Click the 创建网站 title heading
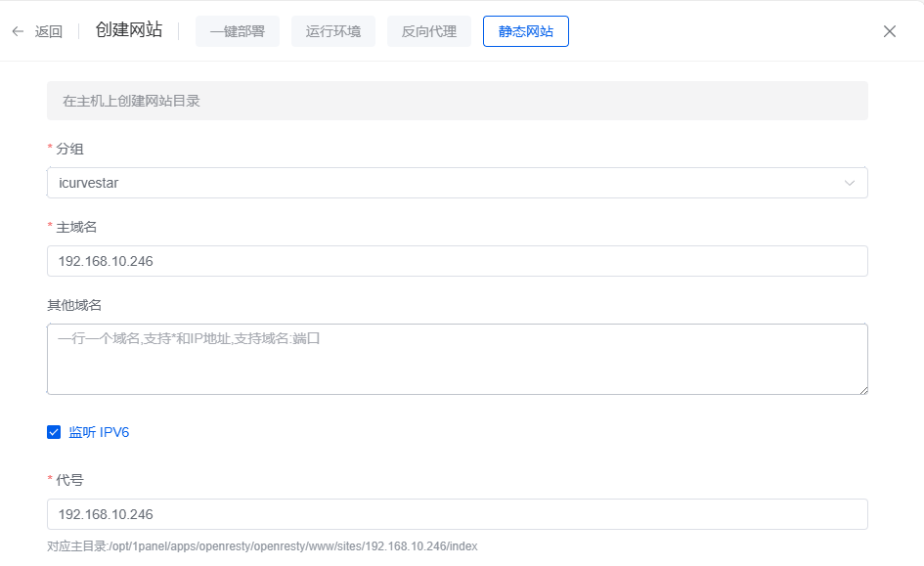 pos(129,30)
